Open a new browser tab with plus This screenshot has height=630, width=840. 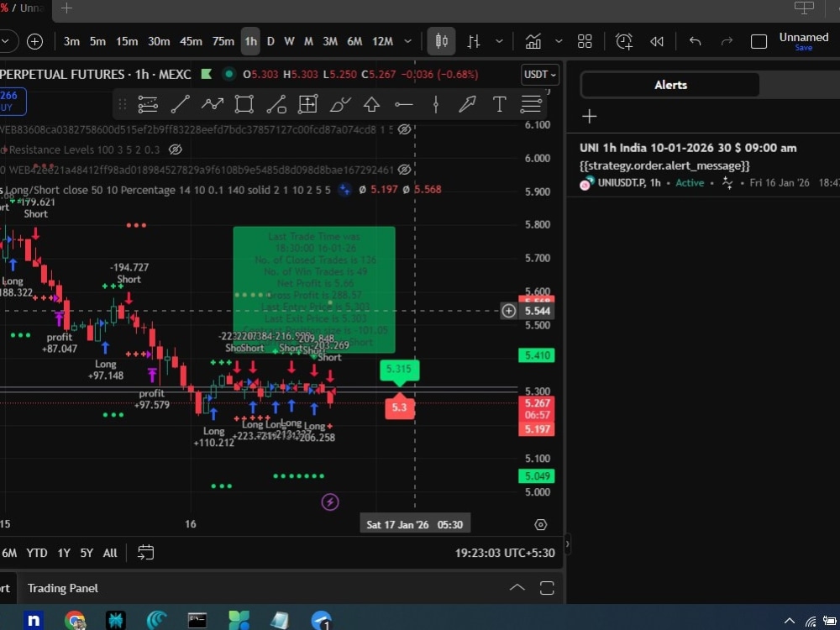coord(66,8)
